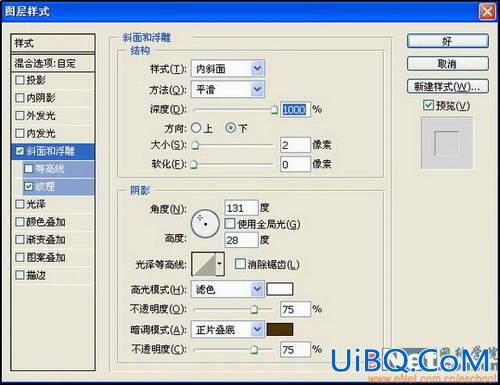Select the 上 direction radio button
This screenshot has width=500, height=385.
(196, 128)
